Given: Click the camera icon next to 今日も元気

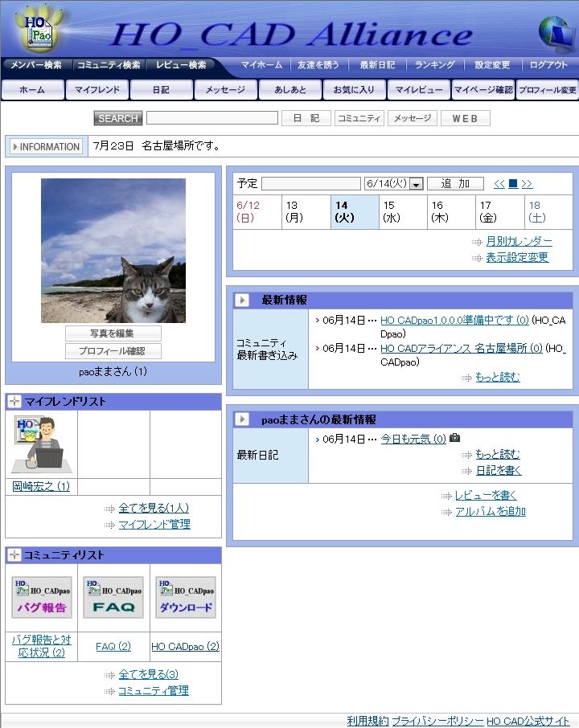Looking at the screenshot, I should coord(455,438).
